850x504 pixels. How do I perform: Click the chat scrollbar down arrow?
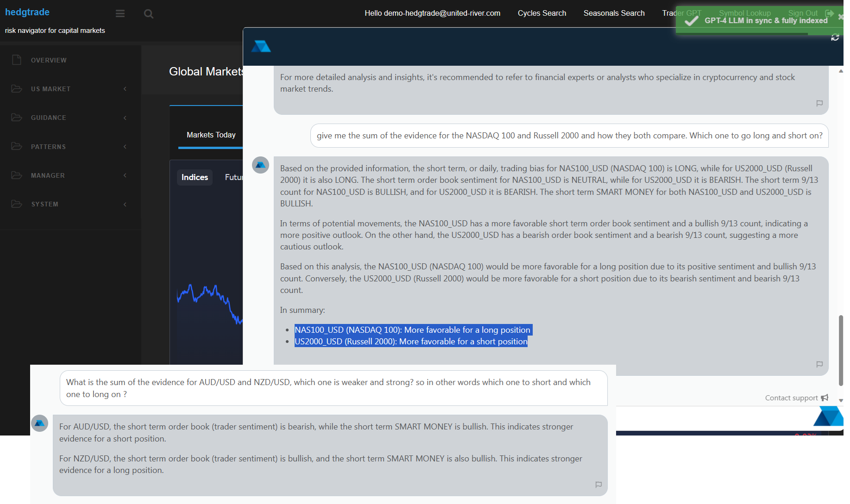point(841,401)
